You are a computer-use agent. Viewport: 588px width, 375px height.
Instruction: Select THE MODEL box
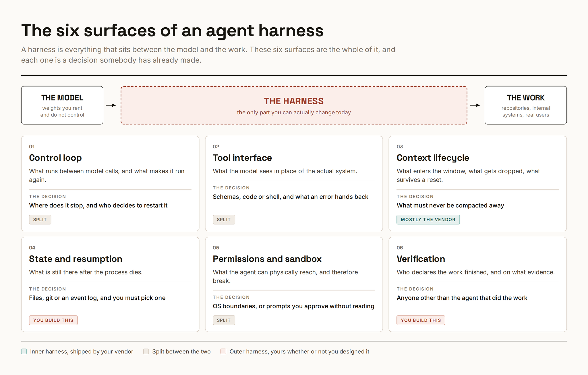pos(62,105)
